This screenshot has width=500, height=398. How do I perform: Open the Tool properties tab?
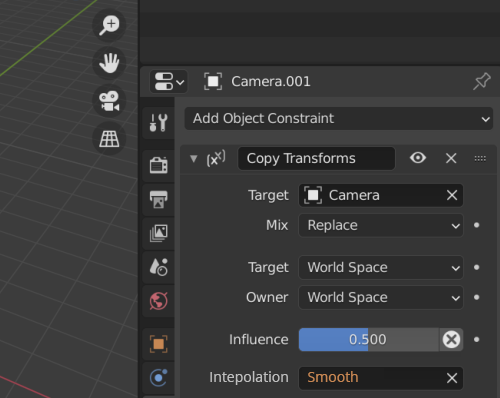tap(158, 123)
